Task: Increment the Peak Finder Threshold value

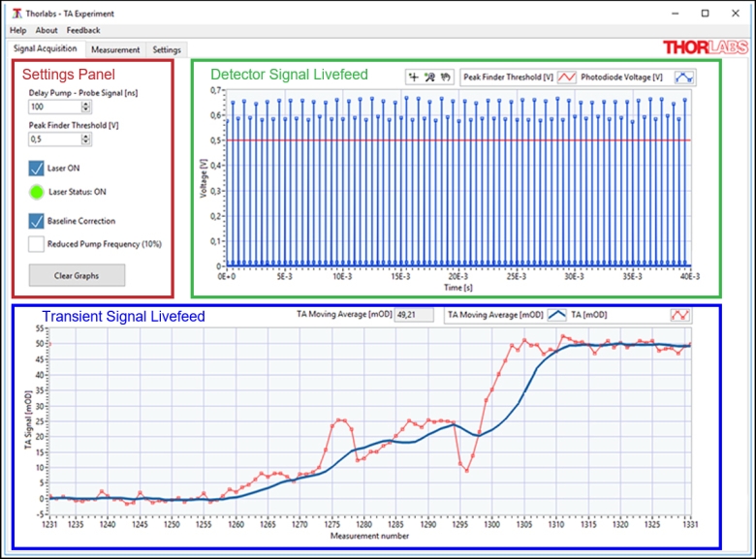Action: click(86, 137)
